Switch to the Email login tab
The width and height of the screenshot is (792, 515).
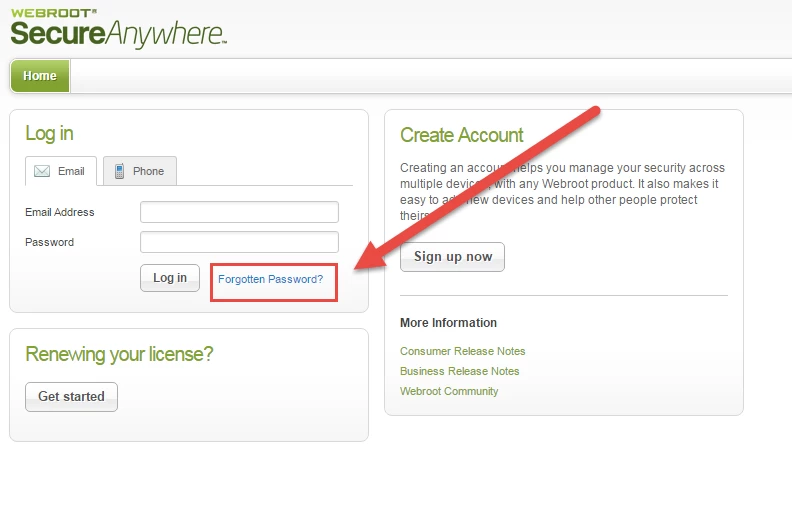point(61,171)
